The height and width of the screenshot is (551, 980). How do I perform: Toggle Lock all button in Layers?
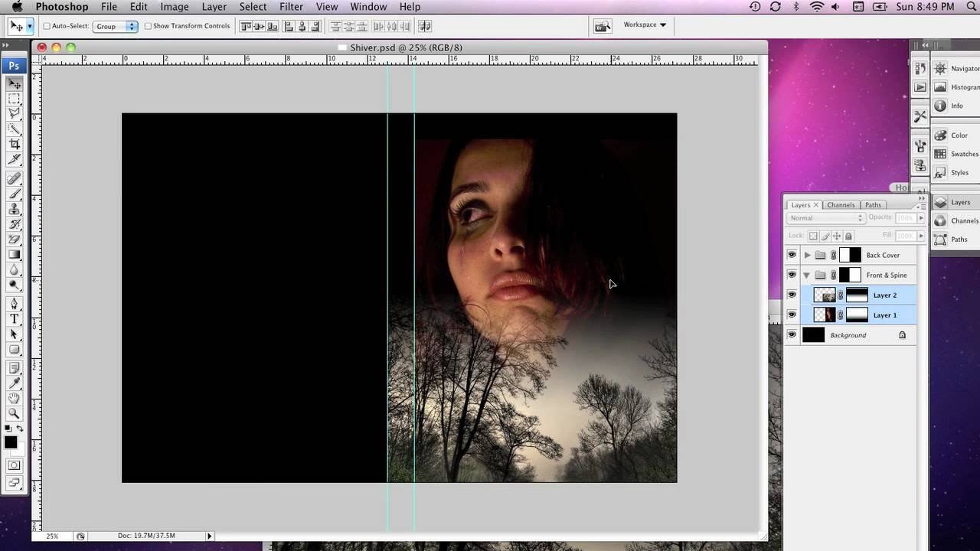point(848,236)
